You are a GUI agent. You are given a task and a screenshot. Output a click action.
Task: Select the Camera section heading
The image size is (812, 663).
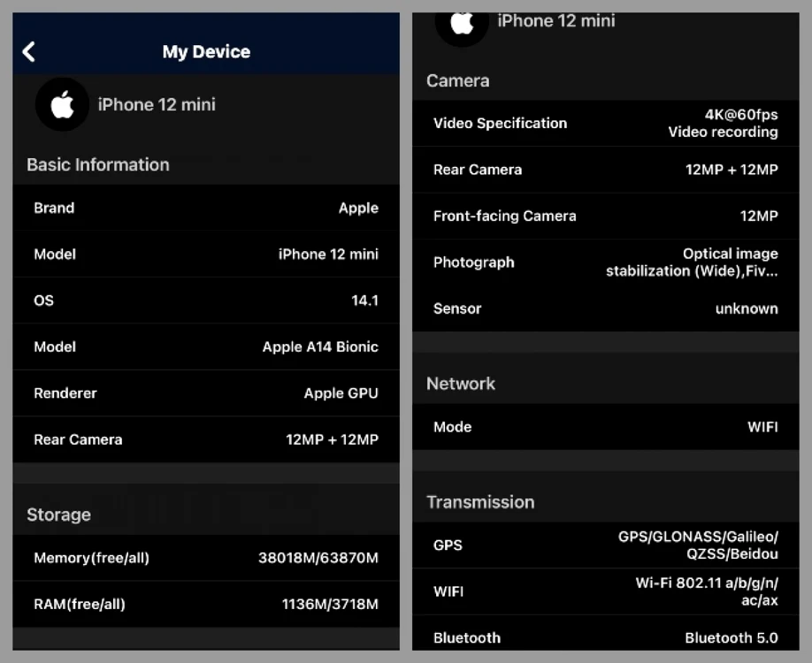click(458, 80)
